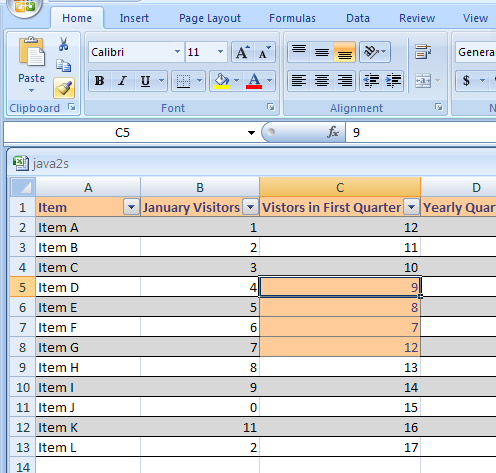This screenshot has height=473, width=496.
Task: Click the Grow Font icon
Action: click(242, 52)
